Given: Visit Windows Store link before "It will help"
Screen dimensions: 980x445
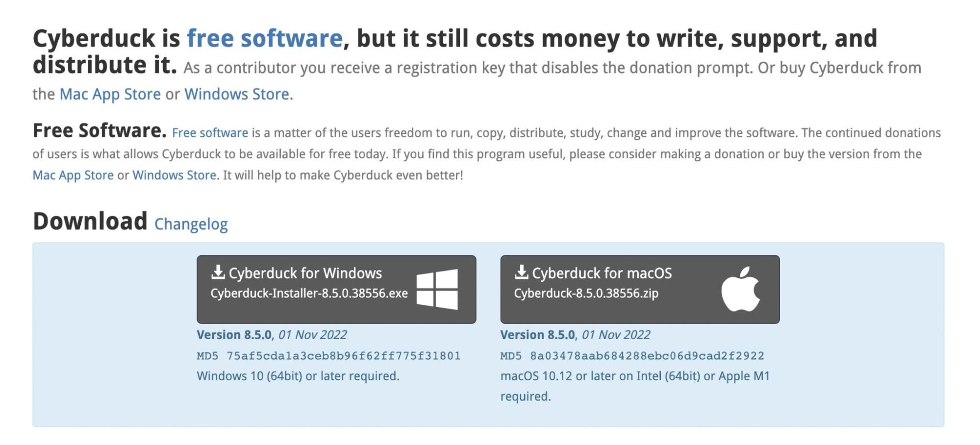Looking at the screenshot, I should click(174, 175).
